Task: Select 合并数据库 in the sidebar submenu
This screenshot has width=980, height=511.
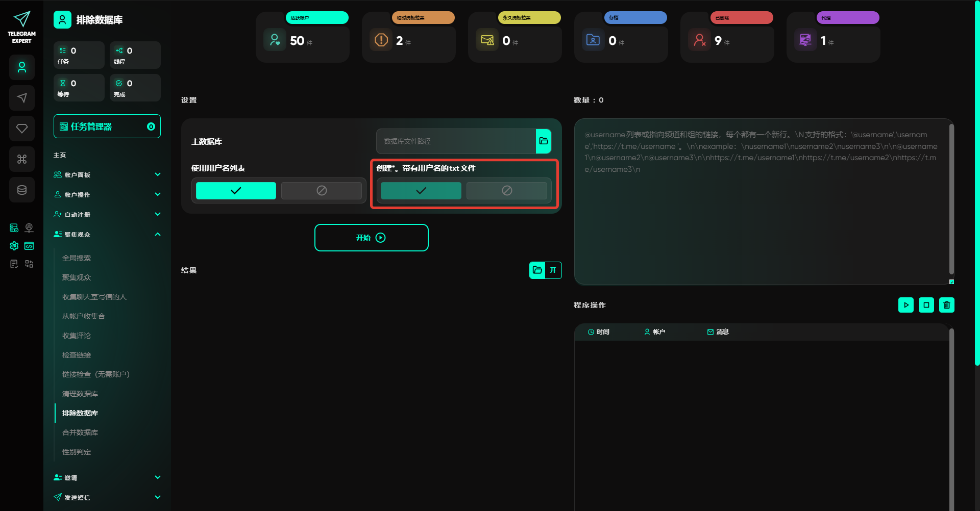Action: [x=80, y=432]
